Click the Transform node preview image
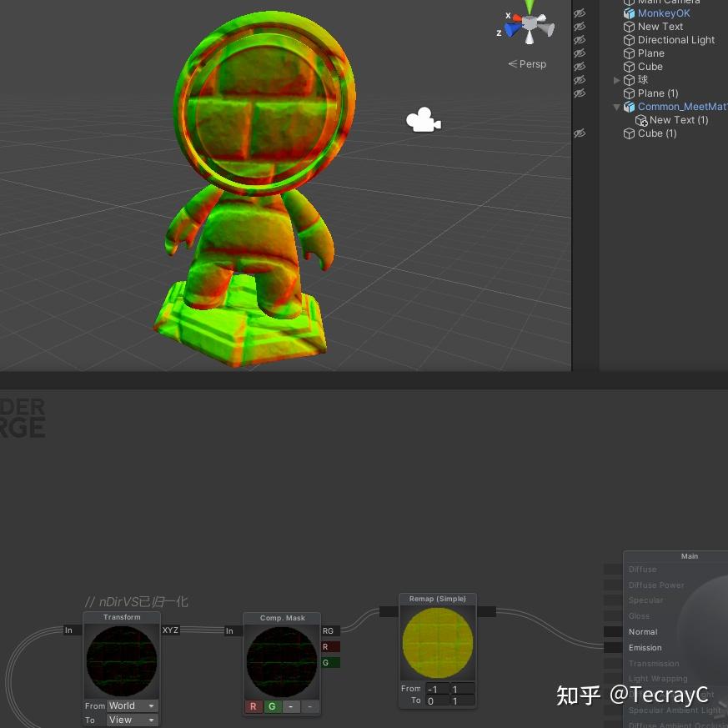The height and width of the screenshot is (728, 728). coord(122,660)
